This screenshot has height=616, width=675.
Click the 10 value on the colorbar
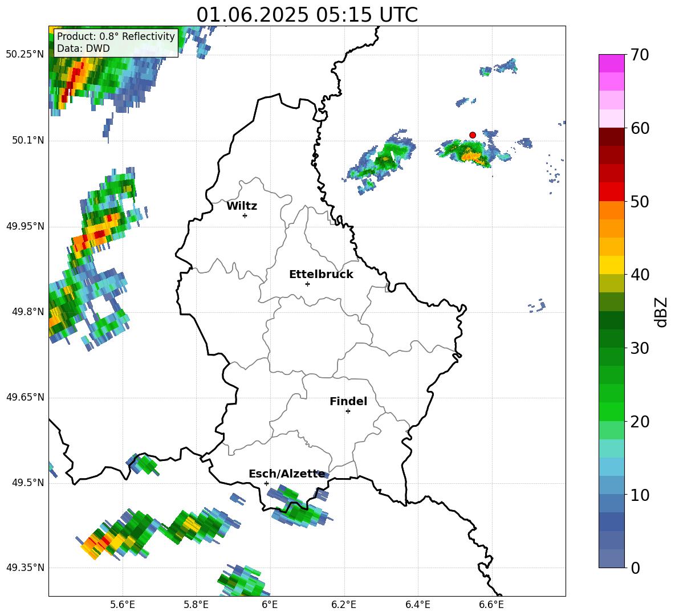point(640,495)
